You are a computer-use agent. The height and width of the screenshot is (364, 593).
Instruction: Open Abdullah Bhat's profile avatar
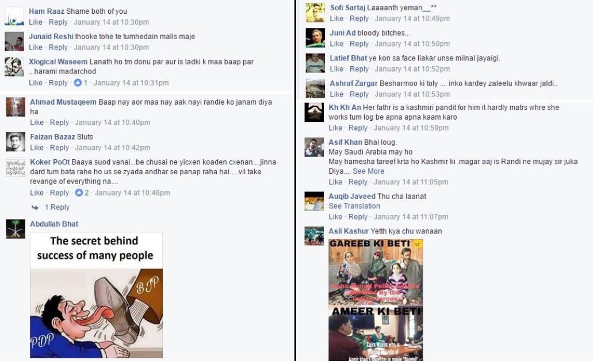tap(16, 229)
